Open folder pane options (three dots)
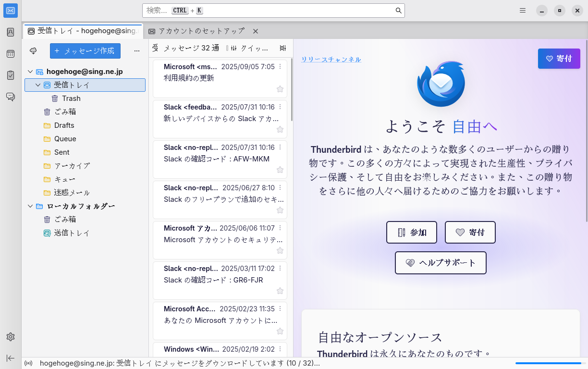Screen dimensions: 588x369 point(137,51)
